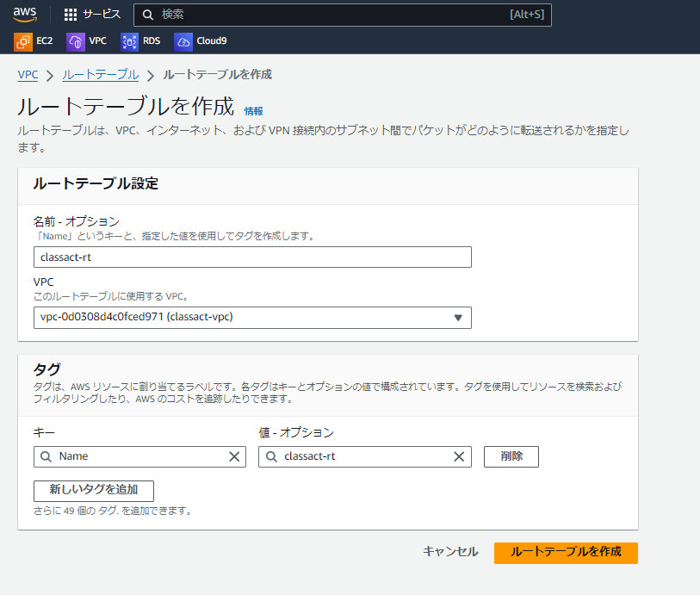Click サービス menu label
The image size is (700, 595).
pos(102,15)
